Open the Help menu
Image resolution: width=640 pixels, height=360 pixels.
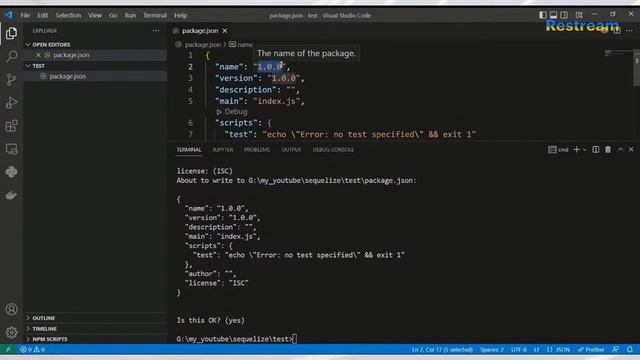coord(180,15)
